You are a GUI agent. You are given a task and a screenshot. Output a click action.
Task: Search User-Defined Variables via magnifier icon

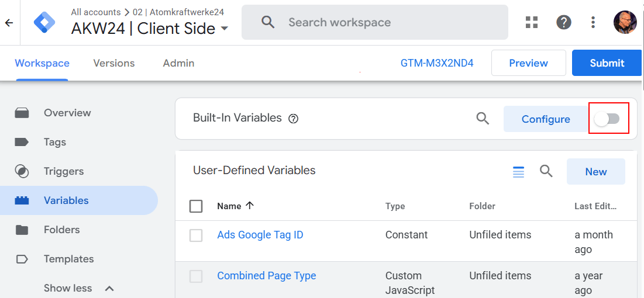click(x=546, y=171)
